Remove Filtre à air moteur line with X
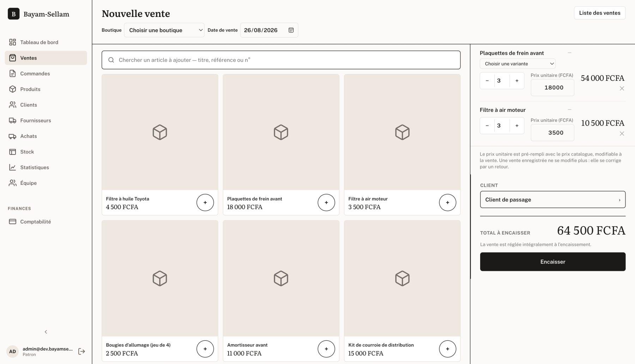The height and width of the screenshot is (364, 635). (622, 134)
